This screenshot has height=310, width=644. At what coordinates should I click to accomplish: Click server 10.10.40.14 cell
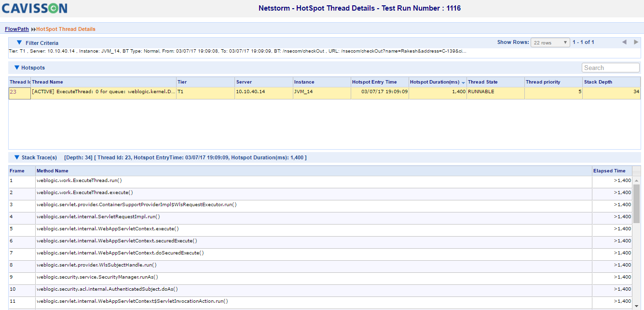click(264, 93)
